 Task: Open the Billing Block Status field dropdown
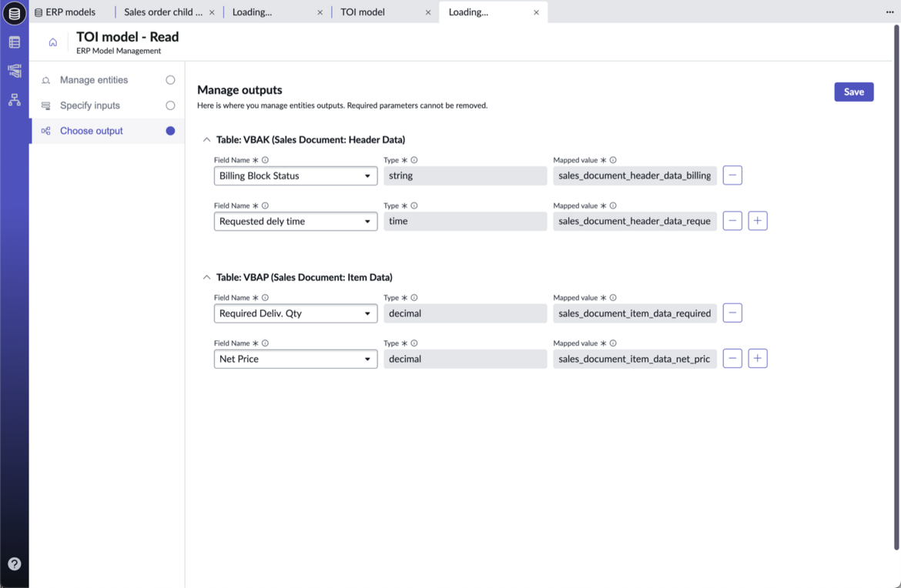tap(296, 175)
